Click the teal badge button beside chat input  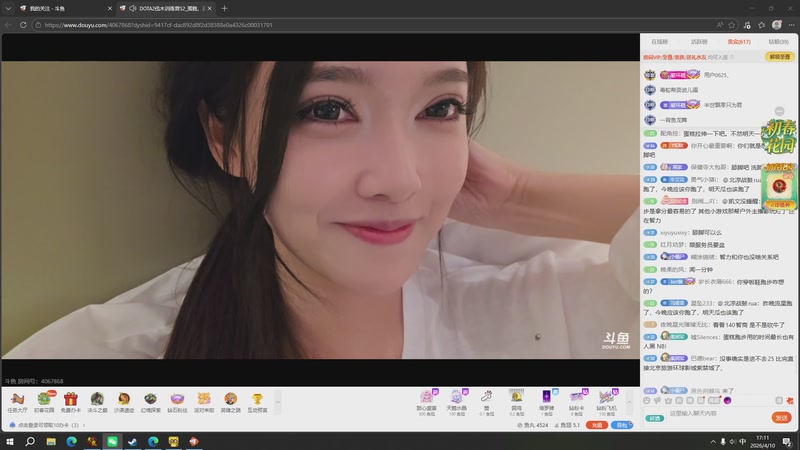click(x=655, y=418)
